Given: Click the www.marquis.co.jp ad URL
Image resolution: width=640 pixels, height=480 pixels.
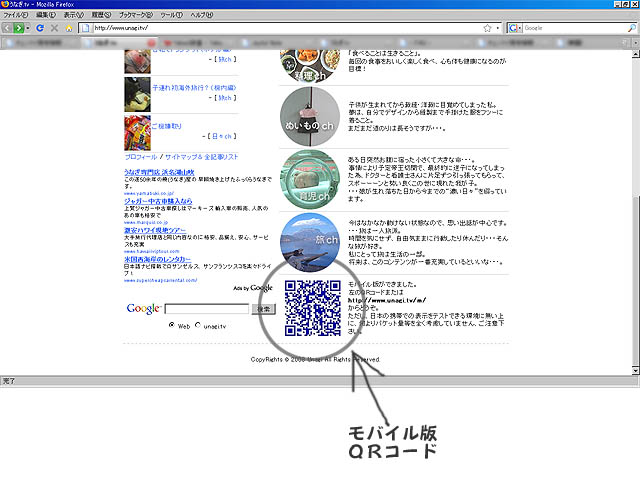Looking at the screenshot, I should [x=146, y=222].
